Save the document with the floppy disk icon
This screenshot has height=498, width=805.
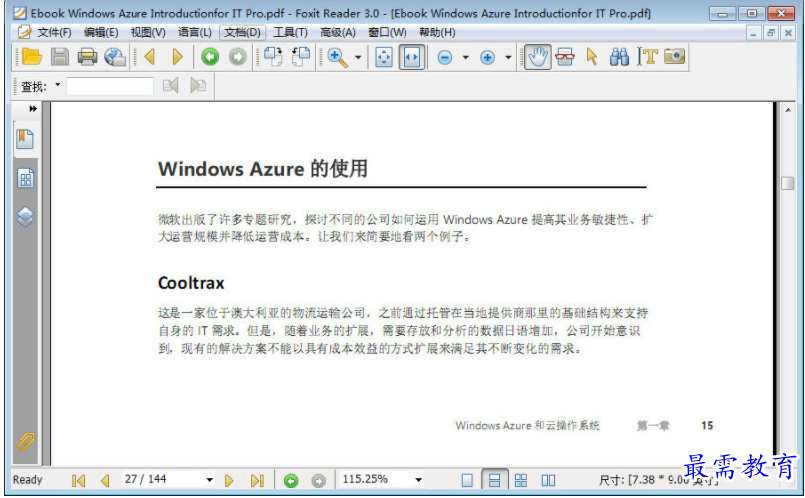click(60, 56)
